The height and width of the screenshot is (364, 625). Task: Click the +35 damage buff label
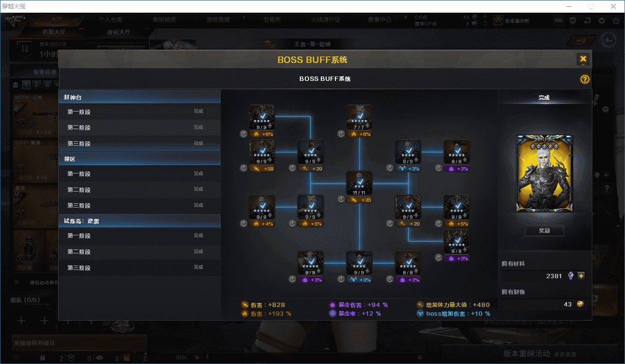point(359,199)
